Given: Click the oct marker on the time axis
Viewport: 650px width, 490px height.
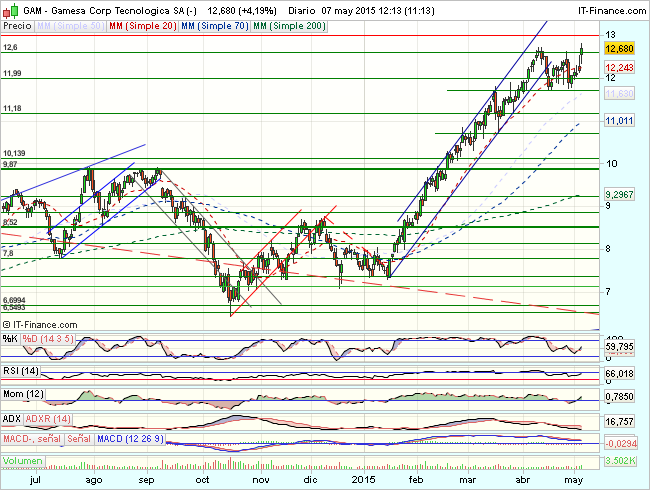Looking at the screenshot, I should (x=202, y=480).
